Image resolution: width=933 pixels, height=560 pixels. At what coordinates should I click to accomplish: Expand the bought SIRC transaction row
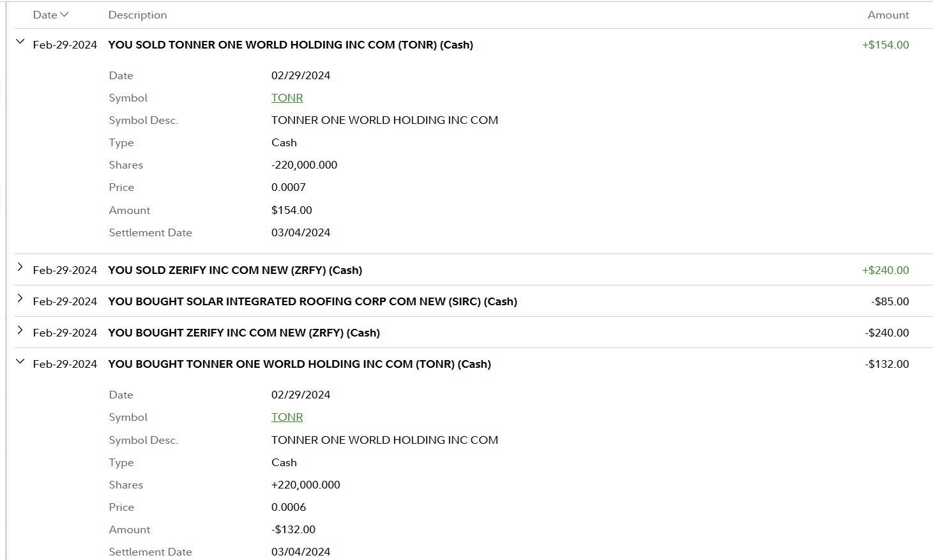[x=20, y=298]
